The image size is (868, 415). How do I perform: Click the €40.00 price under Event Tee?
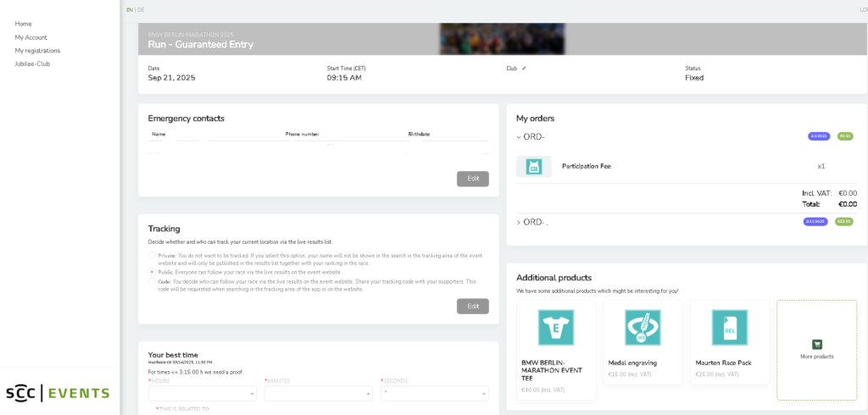pyautogui.click(x=542, y=390)
